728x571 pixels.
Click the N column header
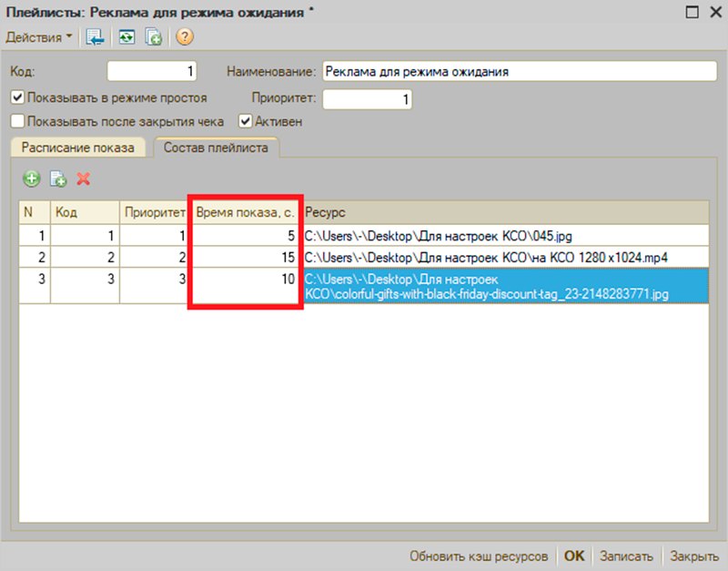(x=35, y=212)
